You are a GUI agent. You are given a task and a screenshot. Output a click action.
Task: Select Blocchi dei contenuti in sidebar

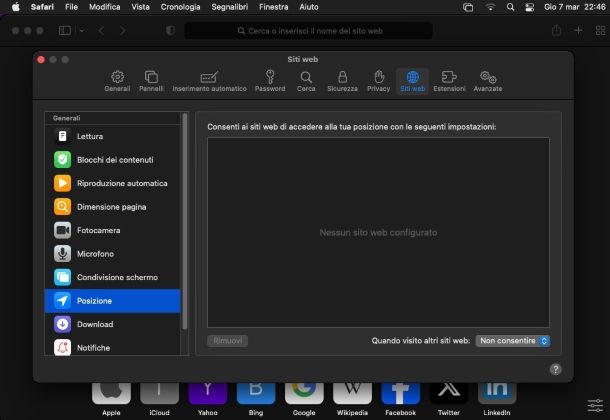click(112, 160)
